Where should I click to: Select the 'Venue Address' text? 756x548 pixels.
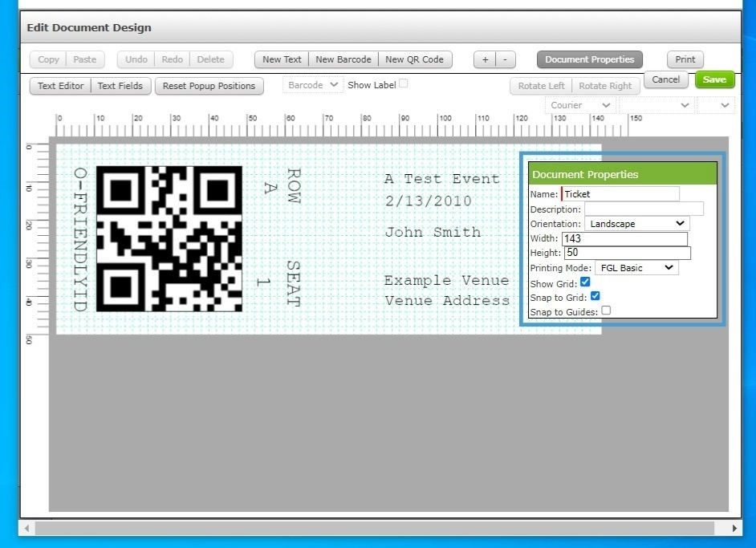[x=447, y=301]
